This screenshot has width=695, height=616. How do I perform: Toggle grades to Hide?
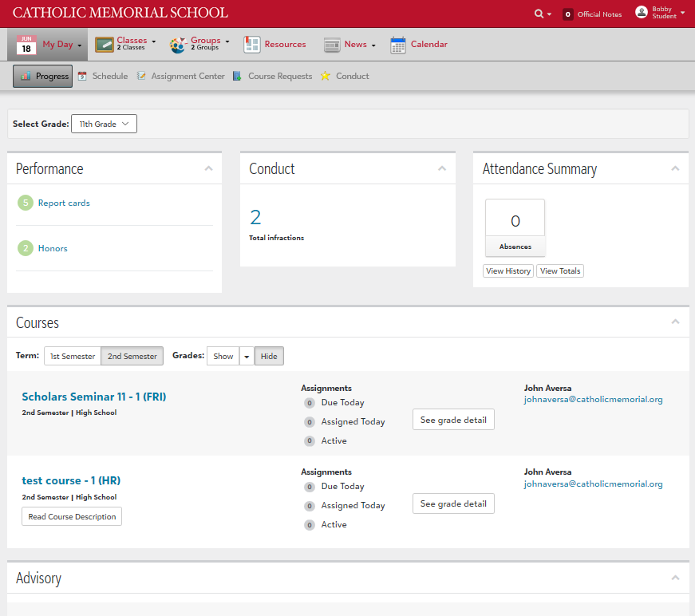pyautogui.click(x=269, y=356)
